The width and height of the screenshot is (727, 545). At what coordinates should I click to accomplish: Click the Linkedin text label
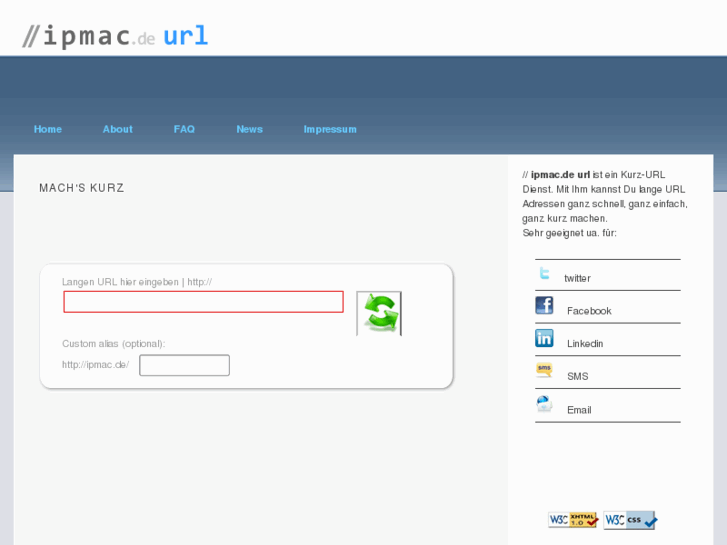(585, 344)
